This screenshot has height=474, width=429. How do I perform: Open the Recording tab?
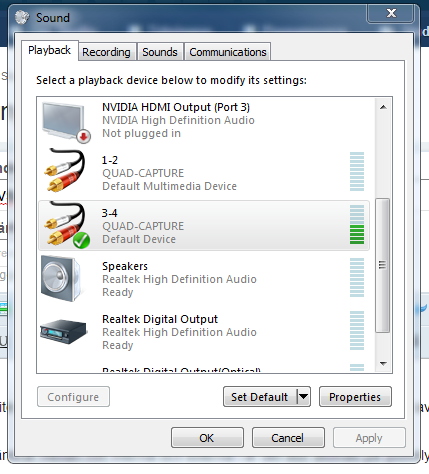click(107, 52)
